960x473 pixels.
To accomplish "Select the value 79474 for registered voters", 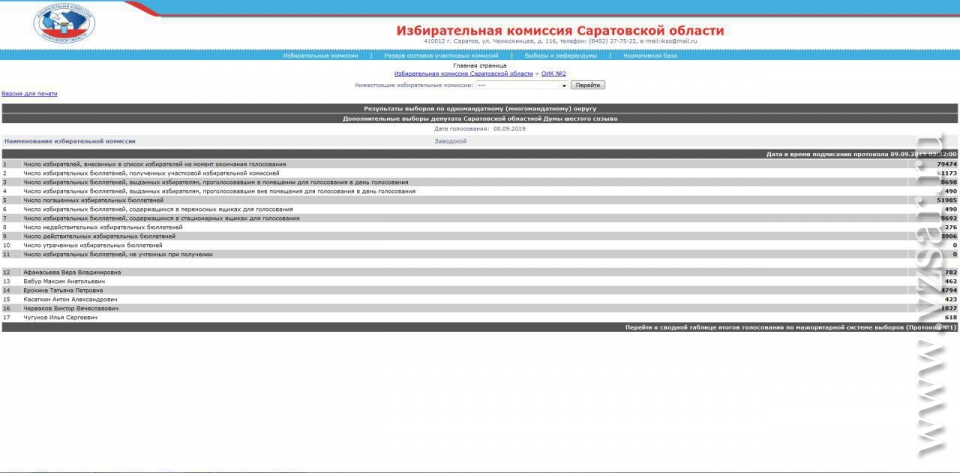I will pyautogui.click(x=947, y=165).
